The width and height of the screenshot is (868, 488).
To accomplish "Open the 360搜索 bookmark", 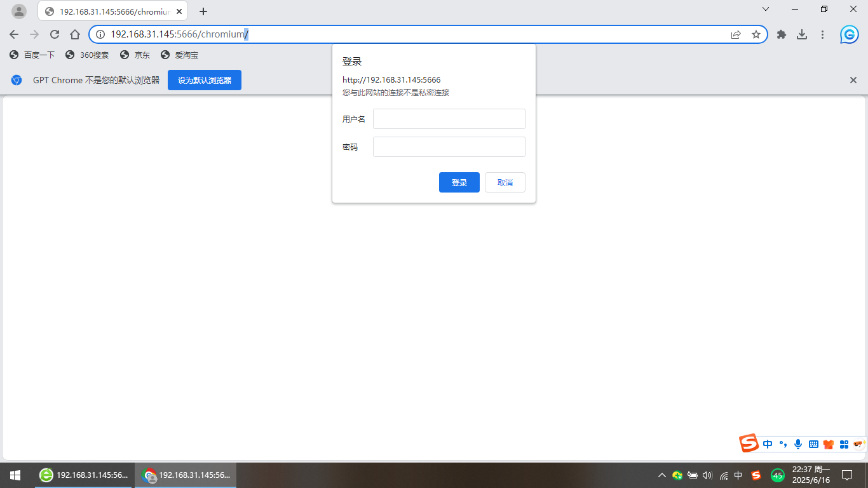I will [87, 55].
